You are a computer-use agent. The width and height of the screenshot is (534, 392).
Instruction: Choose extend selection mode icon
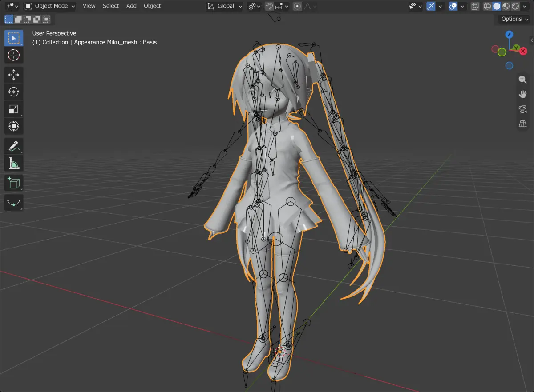18,19
